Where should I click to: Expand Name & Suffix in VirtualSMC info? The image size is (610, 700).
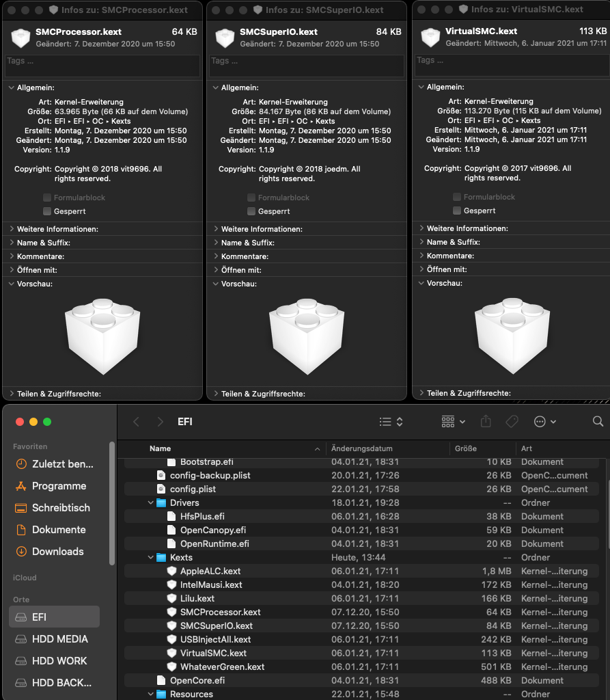[x=421, y=242]
